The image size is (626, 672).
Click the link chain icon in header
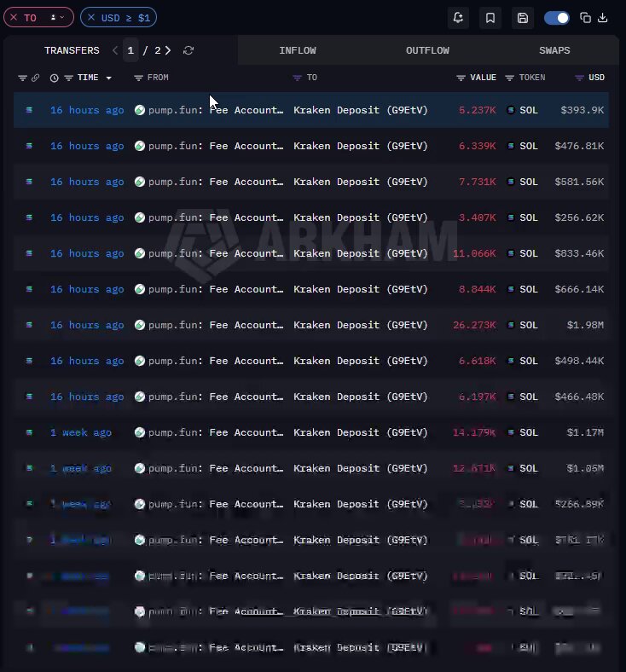click(35, 78)
